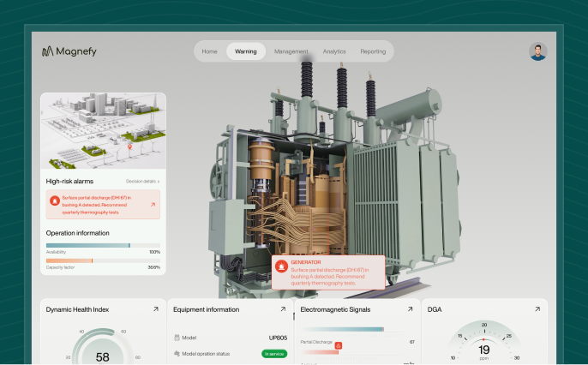588x365 pixels.
Task: Click the Availability 100% value
Action: point(154,252)
